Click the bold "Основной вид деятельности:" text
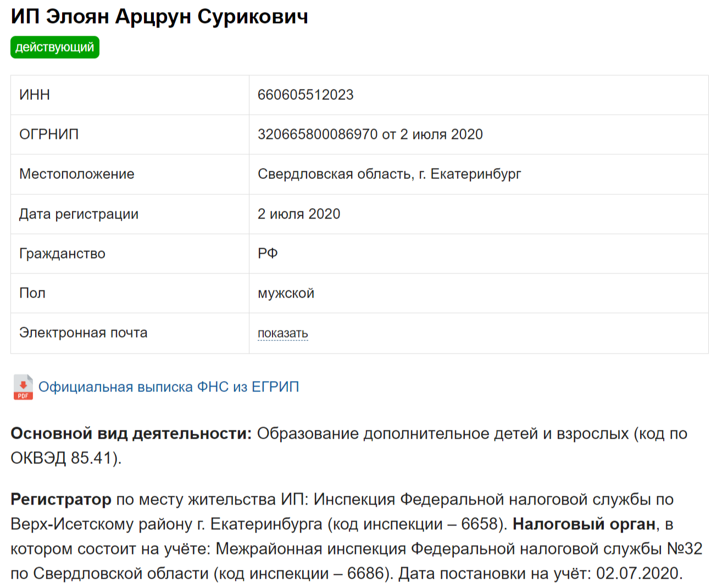728x588 pixels. (131, 434)
